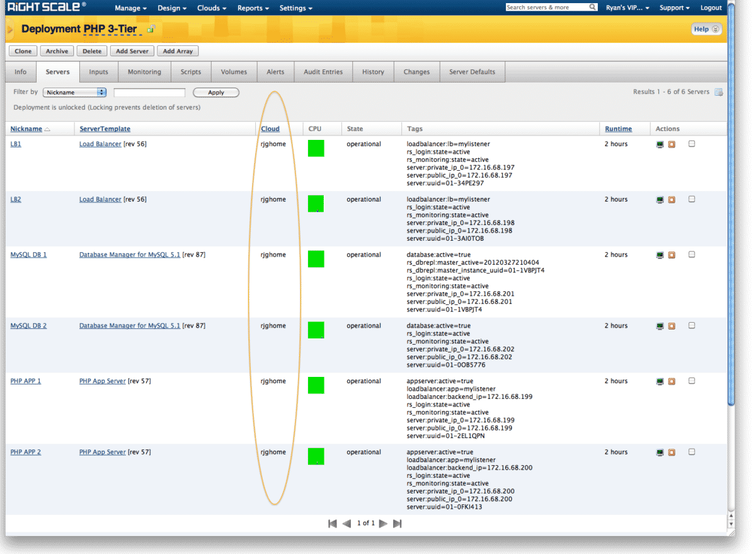Open SSH console for LB1 server
The height and width of the screenshot is (554, 756).
(x=660, y=144)
